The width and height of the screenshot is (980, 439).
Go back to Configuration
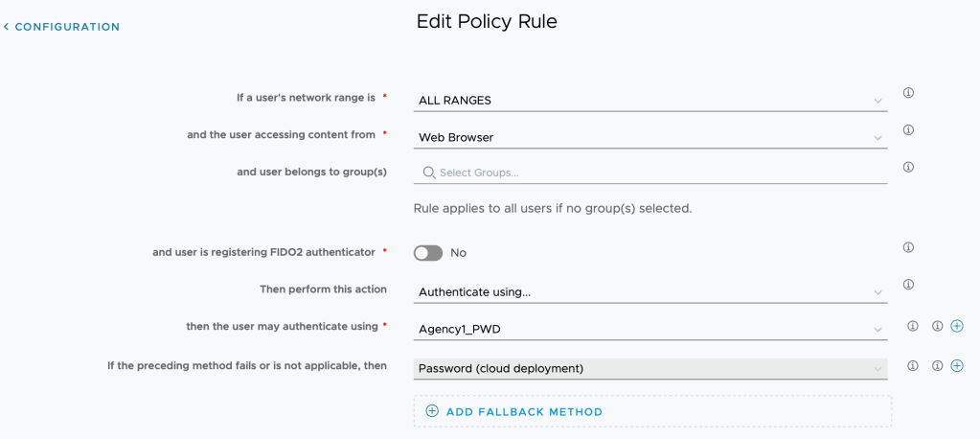click(x=62, y=27)
